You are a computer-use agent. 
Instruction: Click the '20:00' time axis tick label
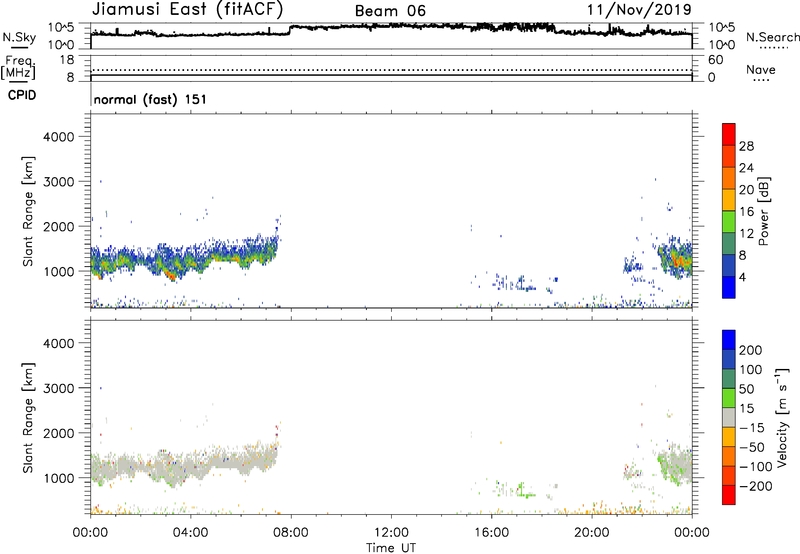(591, 533)
